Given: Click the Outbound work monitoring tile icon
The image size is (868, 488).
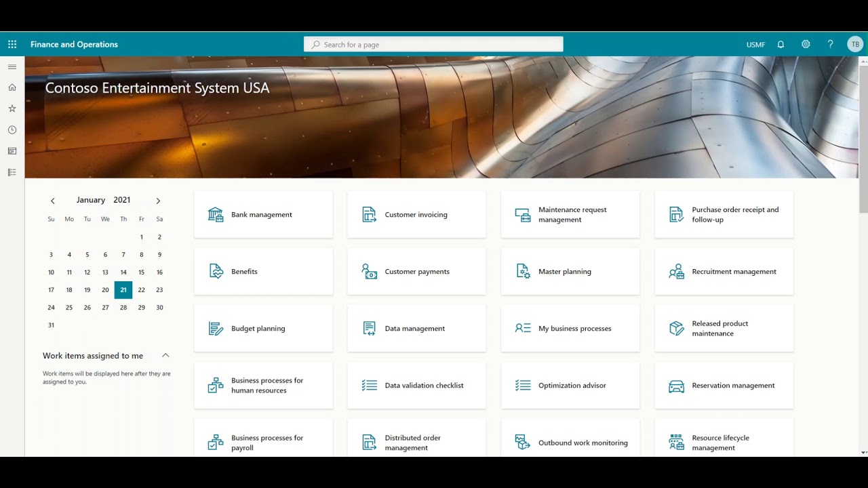Looking at the screenshot, I should pyautogui.click(x=523, y=443).
